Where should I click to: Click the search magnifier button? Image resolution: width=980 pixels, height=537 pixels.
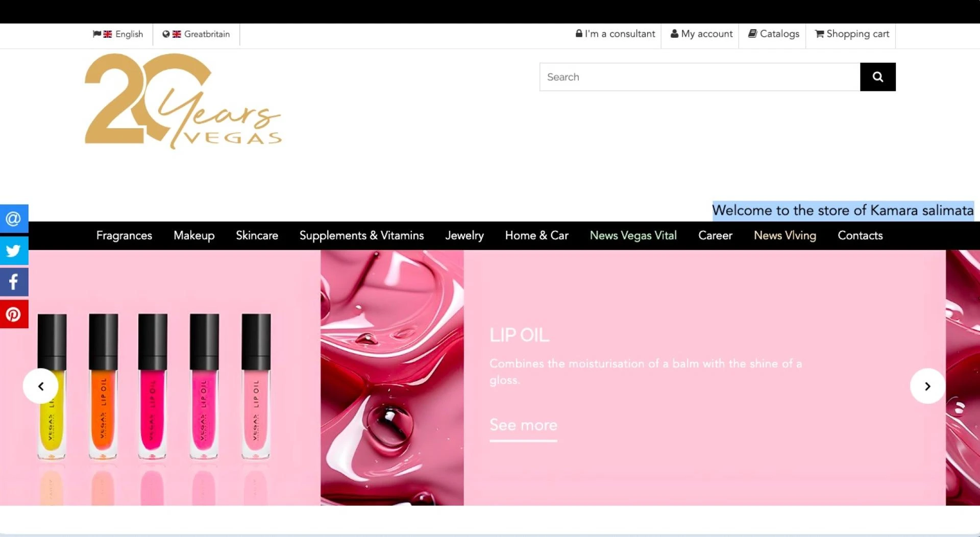coord(877,77)
